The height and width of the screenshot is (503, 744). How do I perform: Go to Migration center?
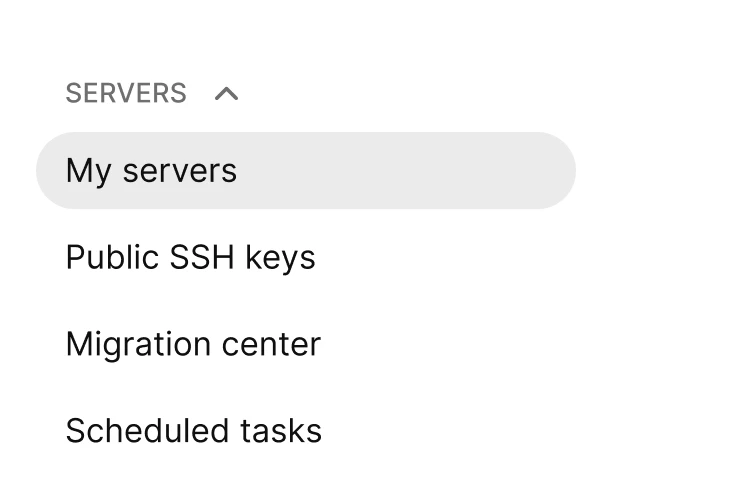[193, 345]
